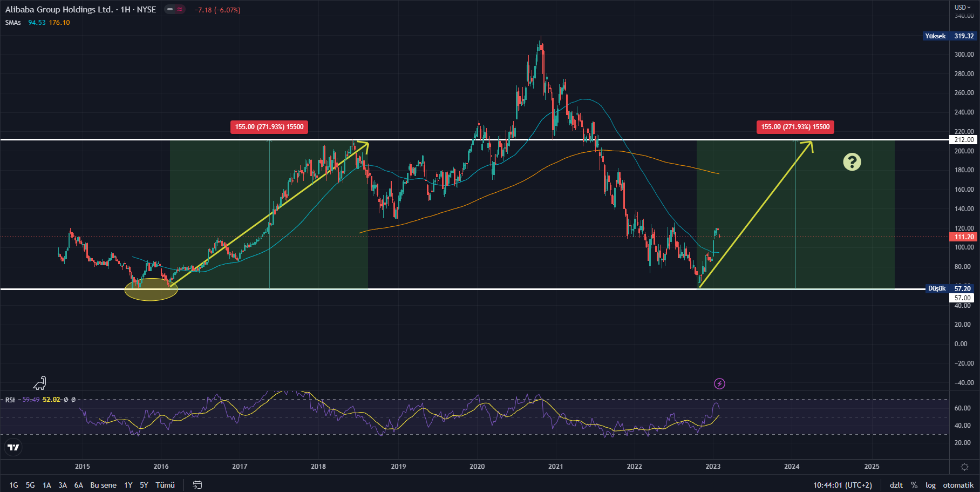Click RSI value 52.02

tap(51, 400)
